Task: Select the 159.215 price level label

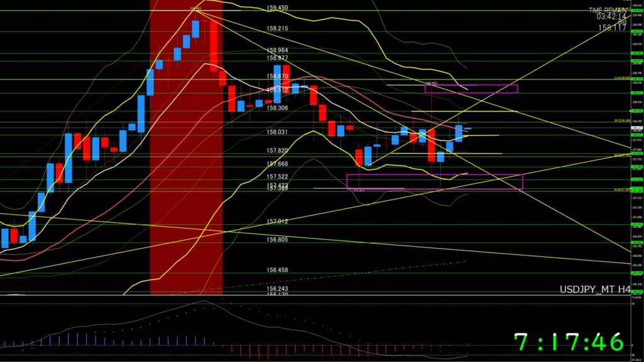Action: pos(277,28)
